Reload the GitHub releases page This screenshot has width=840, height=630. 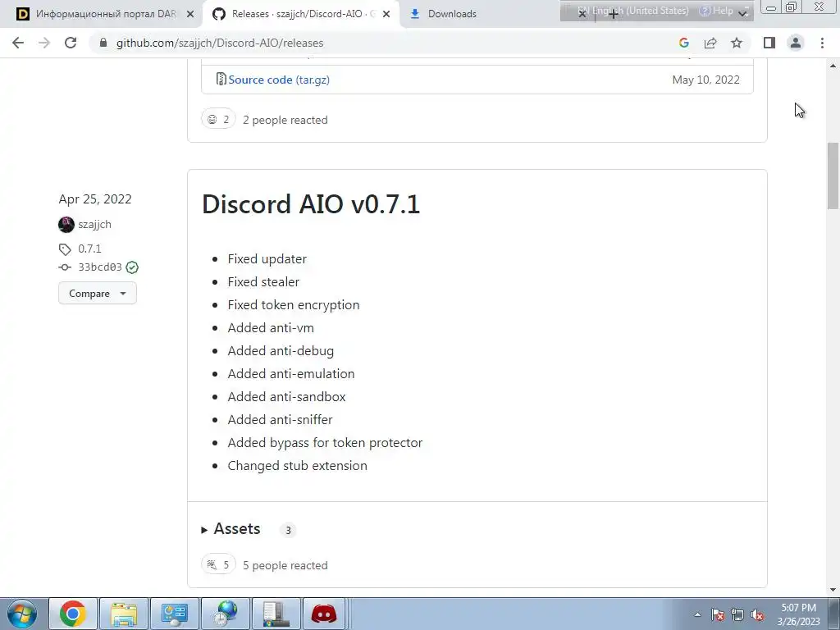coord(71,43)
